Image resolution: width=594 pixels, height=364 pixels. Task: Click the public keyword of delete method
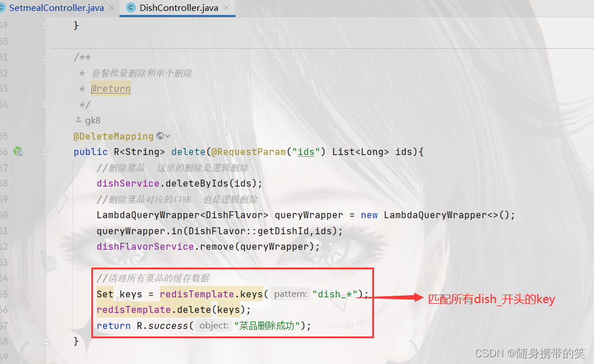coord(91,152)
